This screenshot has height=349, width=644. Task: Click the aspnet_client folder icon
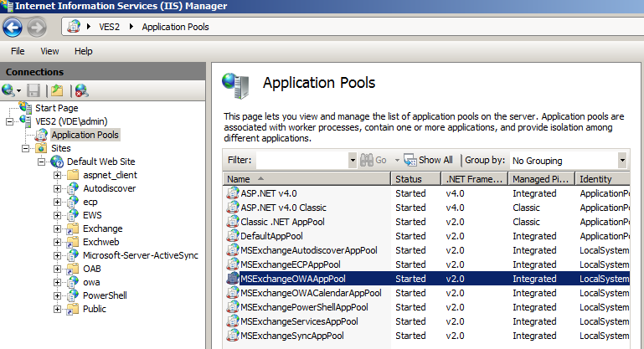point(73,175)
